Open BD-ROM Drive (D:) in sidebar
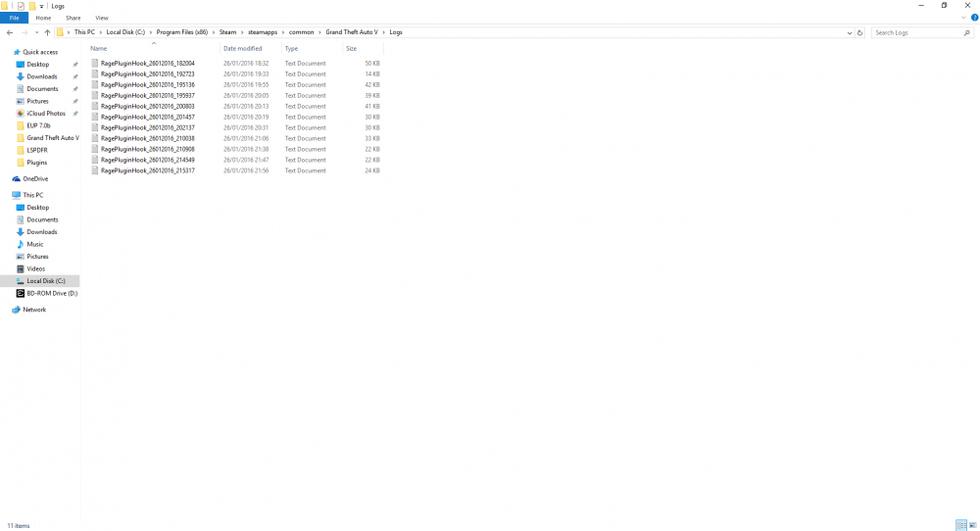 (51, 293)
